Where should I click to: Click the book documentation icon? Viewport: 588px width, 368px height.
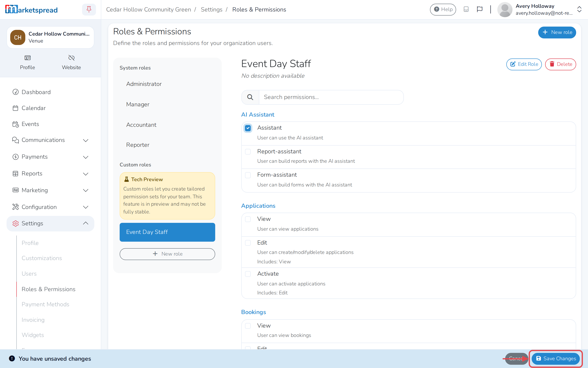466,9
